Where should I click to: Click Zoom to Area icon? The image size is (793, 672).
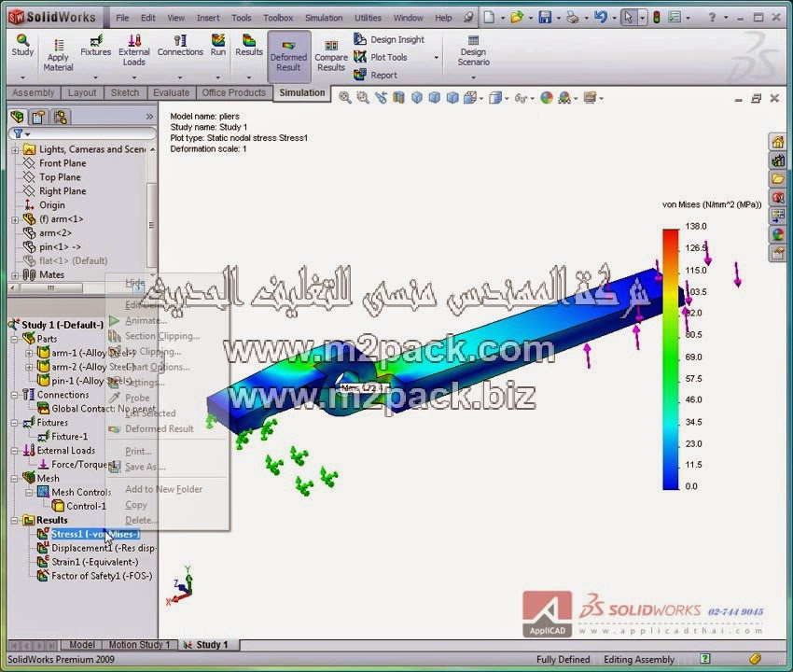363,98
